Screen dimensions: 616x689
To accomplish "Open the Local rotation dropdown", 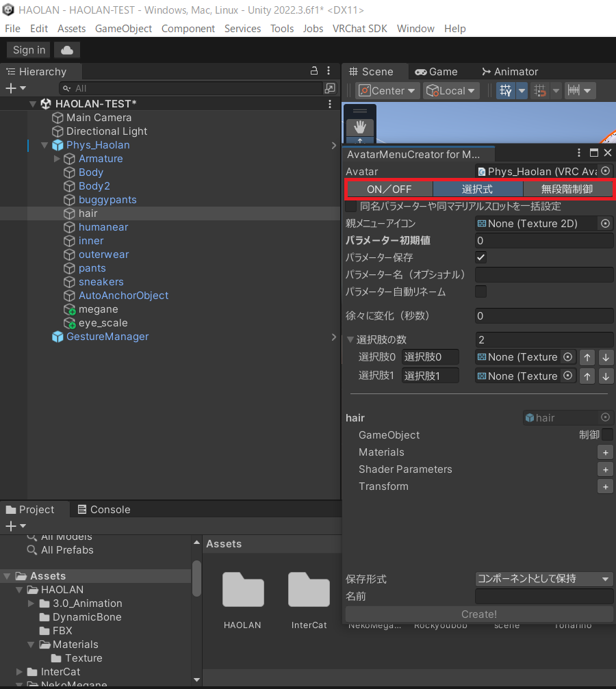I will tap(452, 90).
